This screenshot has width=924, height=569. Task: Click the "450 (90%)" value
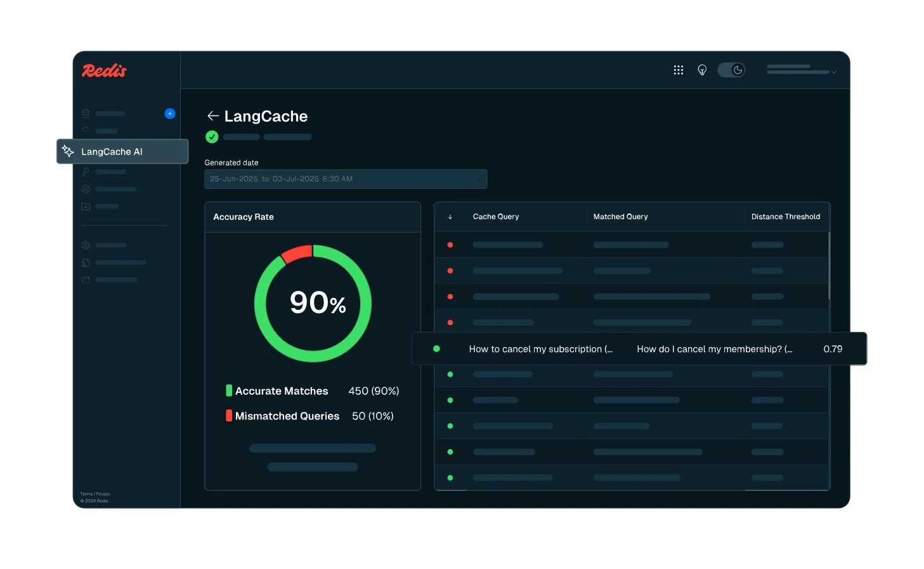point(374,391)
